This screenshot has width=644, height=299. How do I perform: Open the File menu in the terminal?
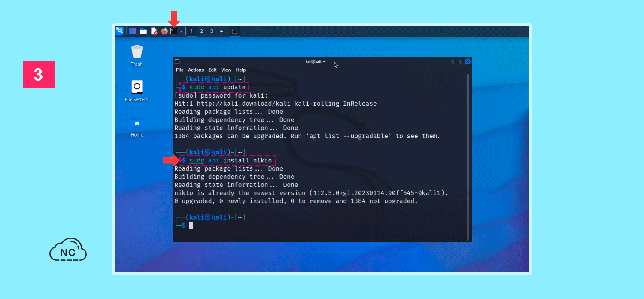click(180, 70)
